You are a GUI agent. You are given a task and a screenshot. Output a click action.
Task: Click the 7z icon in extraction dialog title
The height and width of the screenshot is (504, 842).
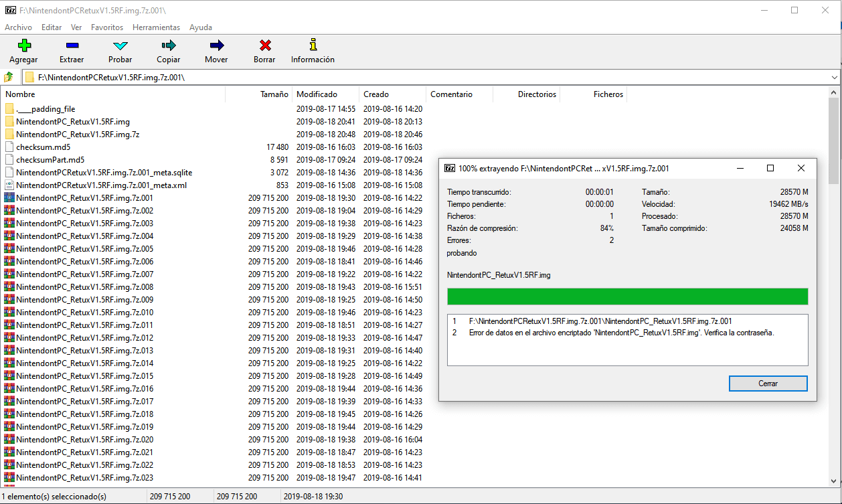point(450,168)
